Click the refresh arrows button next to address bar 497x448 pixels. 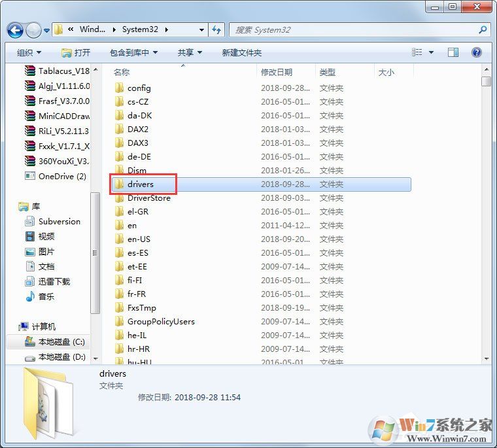click(x=216, y=30)
